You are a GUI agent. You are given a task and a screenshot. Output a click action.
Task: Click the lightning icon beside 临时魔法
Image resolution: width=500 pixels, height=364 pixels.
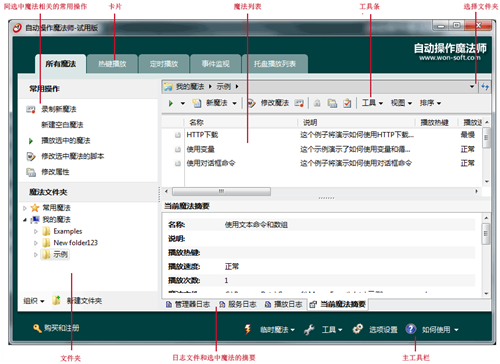click(x=248, y=329)
